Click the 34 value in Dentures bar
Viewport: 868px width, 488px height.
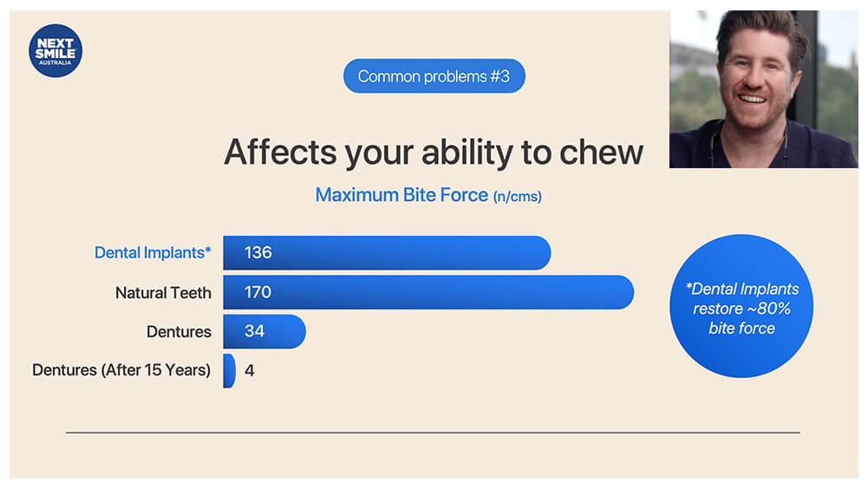(255, 331)
